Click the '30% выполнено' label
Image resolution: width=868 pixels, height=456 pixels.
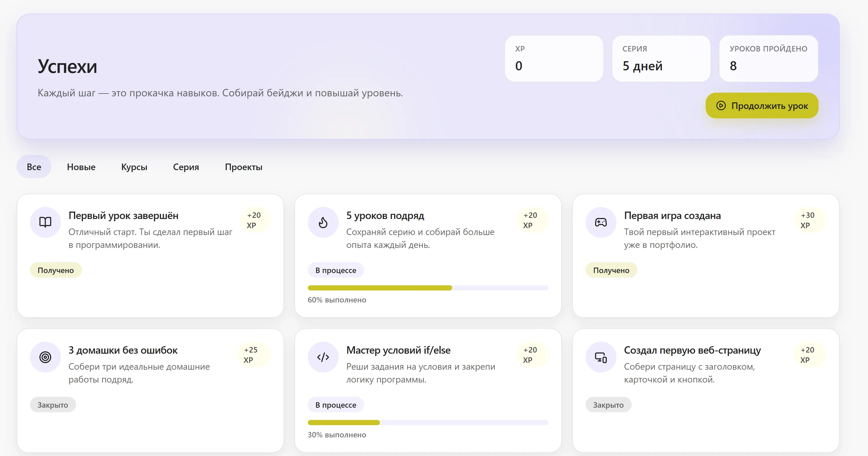[x=337, y=435]
